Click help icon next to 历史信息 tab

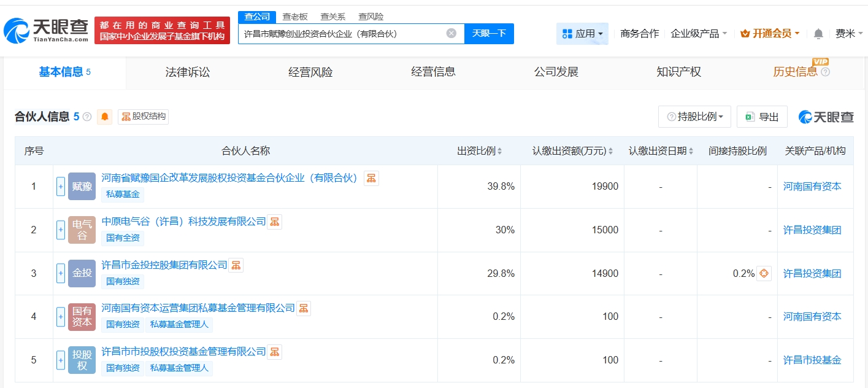[x=825, y=72]
